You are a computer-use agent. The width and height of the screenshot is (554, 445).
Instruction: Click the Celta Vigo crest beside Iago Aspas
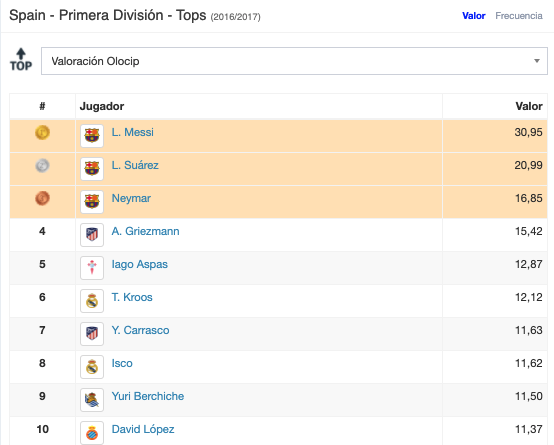click(92, 268)
